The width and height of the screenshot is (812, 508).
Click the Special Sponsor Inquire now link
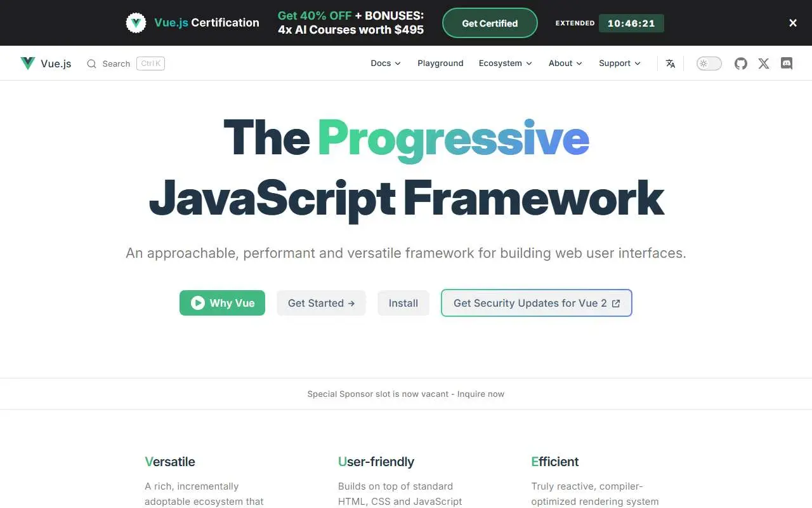[406, 394]
